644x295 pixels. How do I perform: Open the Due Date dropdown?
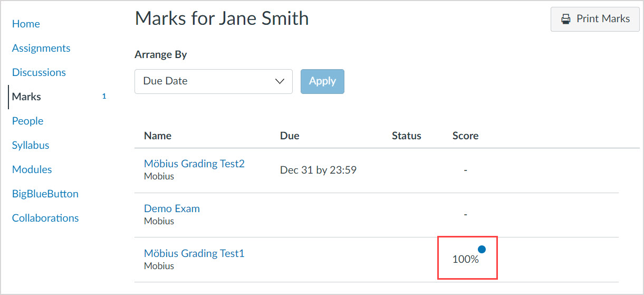point(213,81)
